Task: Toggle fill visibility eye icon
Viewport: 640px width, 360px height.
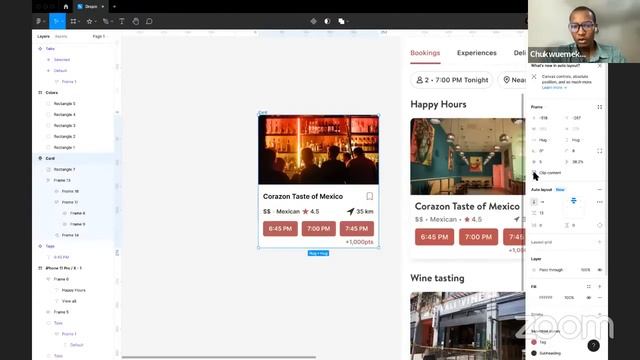Action: click(x=589, y=298)
